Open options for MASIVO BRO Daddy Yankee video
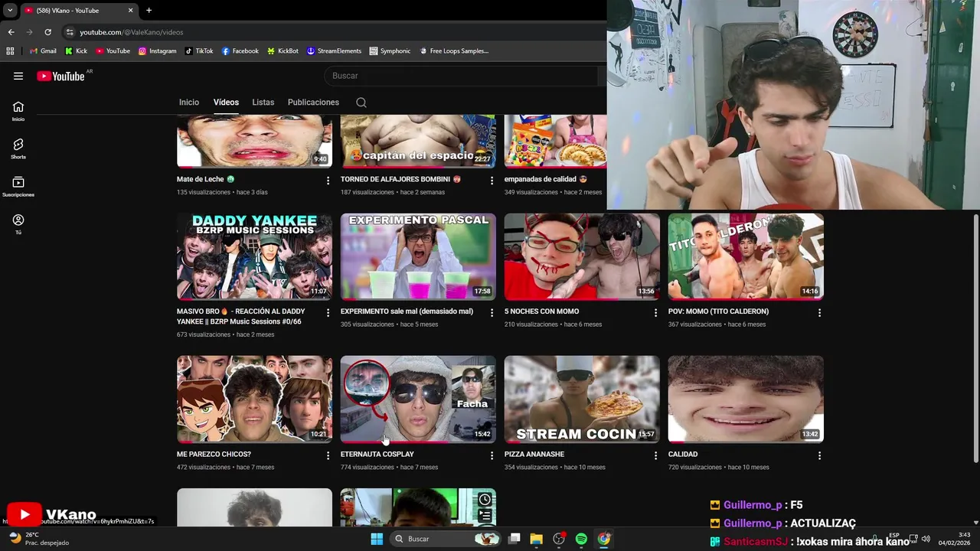 tap(328, 313)
